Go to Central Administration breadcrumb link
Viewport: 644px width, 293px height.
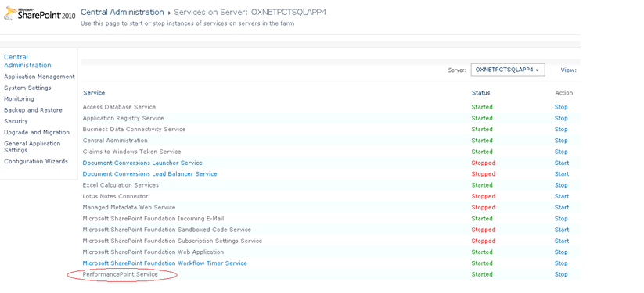click(x=122, y=13)
